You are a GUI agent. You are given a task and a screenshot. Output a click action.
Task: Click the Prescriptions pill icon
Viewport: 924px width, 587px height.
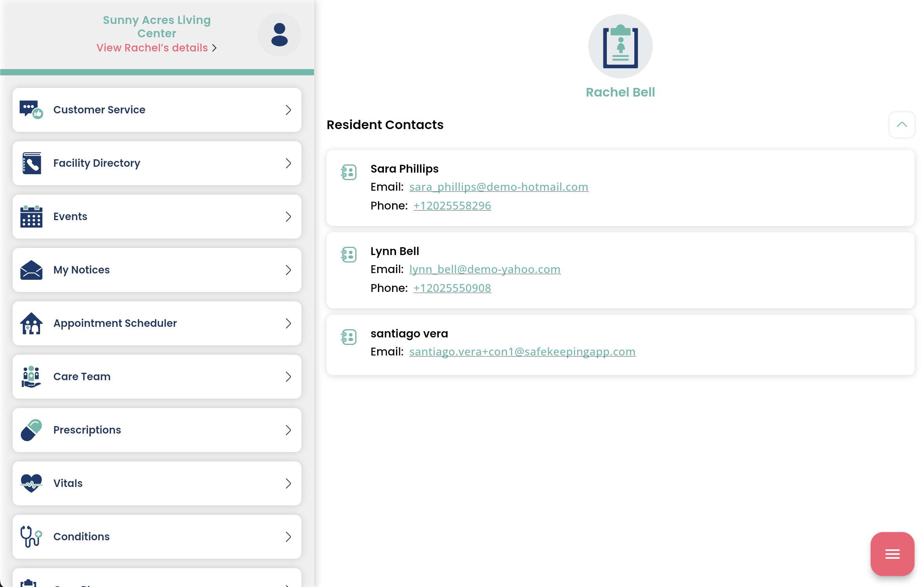pos(31,430)
